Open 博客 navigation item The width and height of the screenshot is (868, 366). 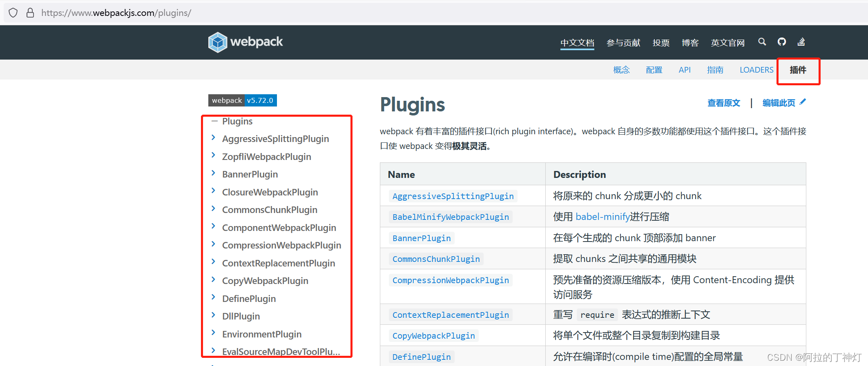pyautogui.click(x=690, y=43)
